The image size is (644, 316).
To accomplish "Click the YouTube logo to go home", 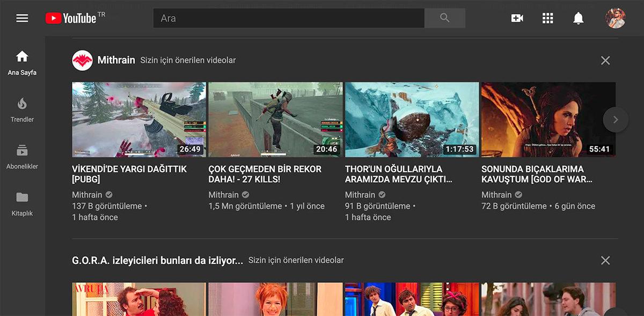I will click(x=69, y=17).
